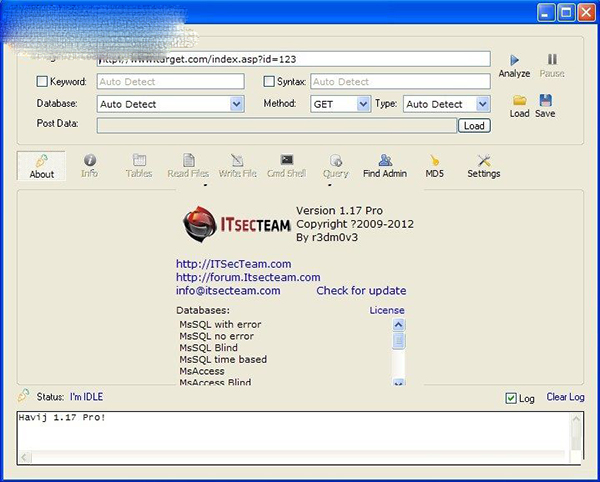This screenshot has width=600, height=482.
Task: Click the Keyword Auto Detect input field
Action: (171, 81)
